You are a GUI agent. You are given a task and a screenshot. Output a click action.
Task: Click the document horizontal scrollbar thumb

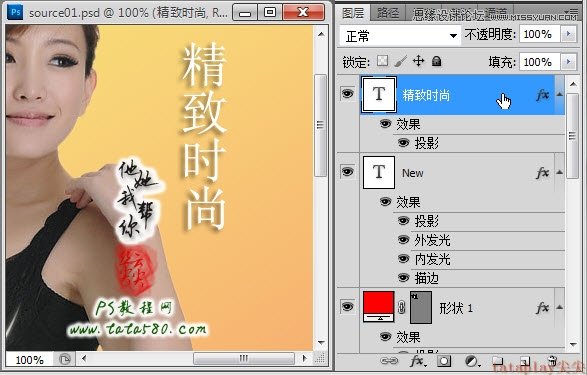pyautogui.click(x=244, y=359)
